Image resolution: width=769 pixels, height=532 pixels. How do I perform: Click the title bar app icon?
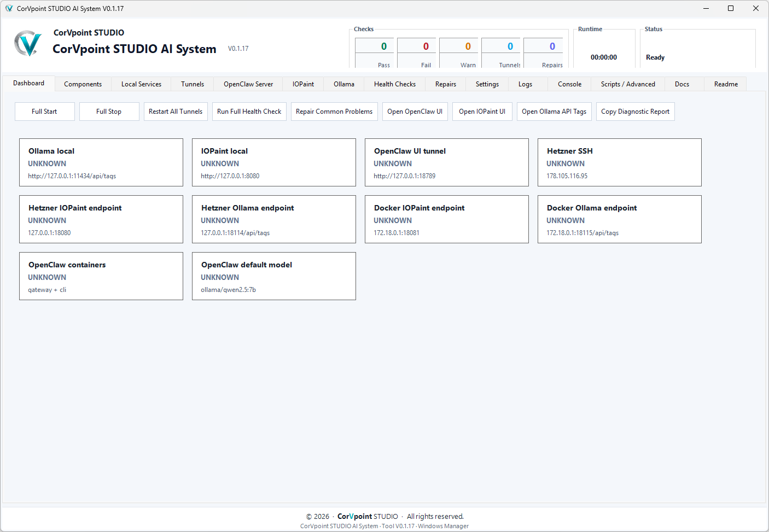click(x=9, y=8)
